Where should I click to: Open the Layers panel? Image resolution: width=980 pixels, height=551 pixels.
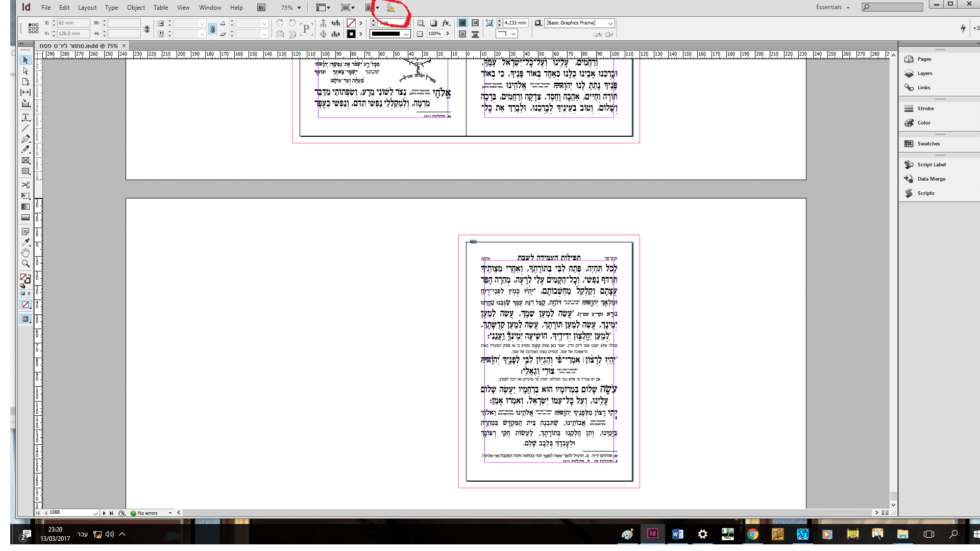924,73
